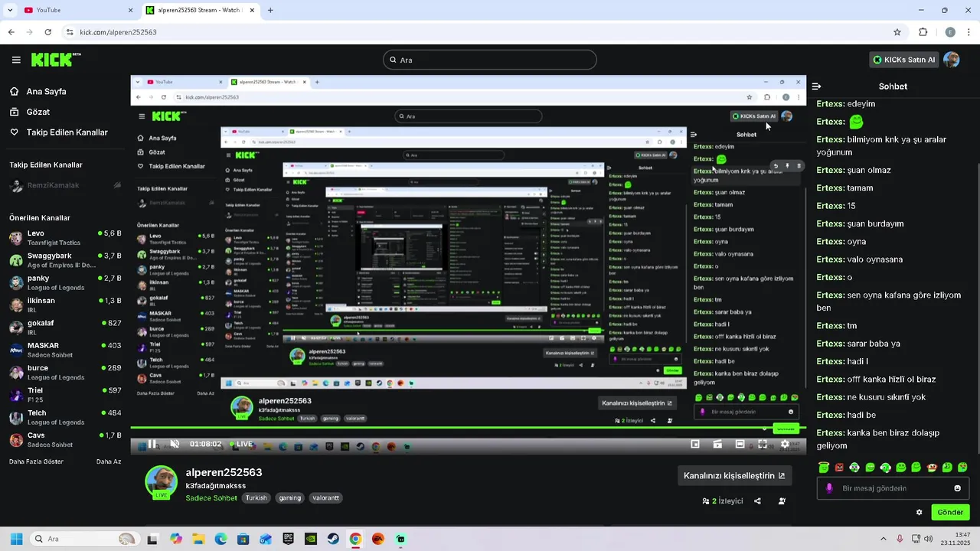Insert the sunglasses-wearing last emote
The height and width of the screenshot is (551, 980).
(962, 468)
